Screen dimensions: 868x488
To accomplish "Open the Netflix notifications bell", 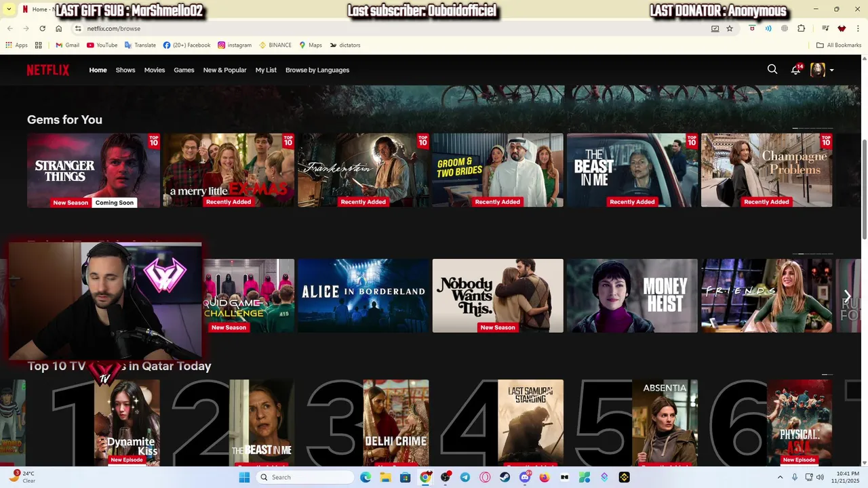I will pyautogui.click(x=796, y=69).
